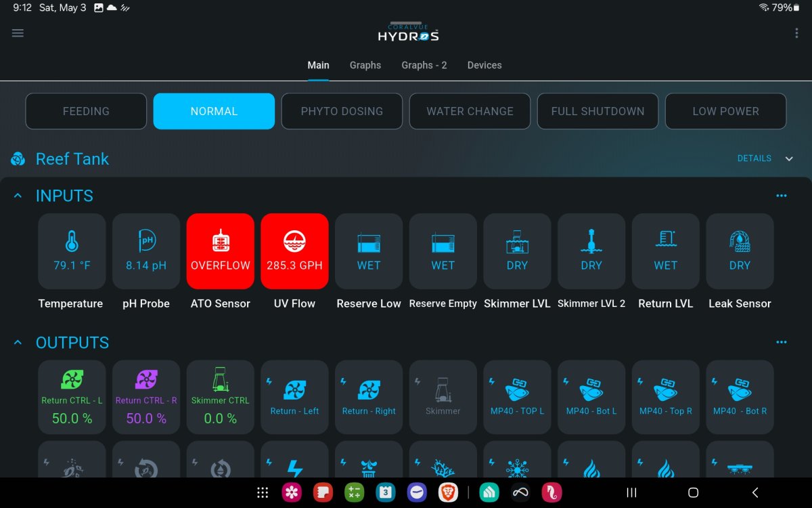Toggle the Return - Right pump output
Screen dimensions: 812x508
369,397
